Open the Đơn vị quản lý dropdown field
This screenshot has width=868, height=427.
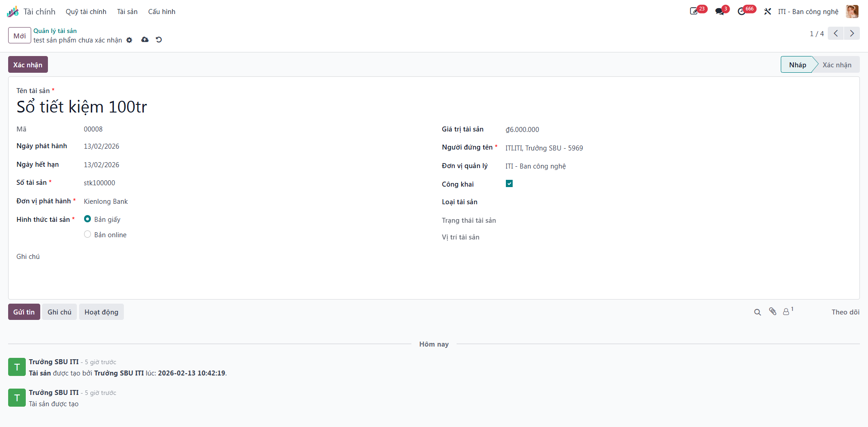tap(678, 166)
